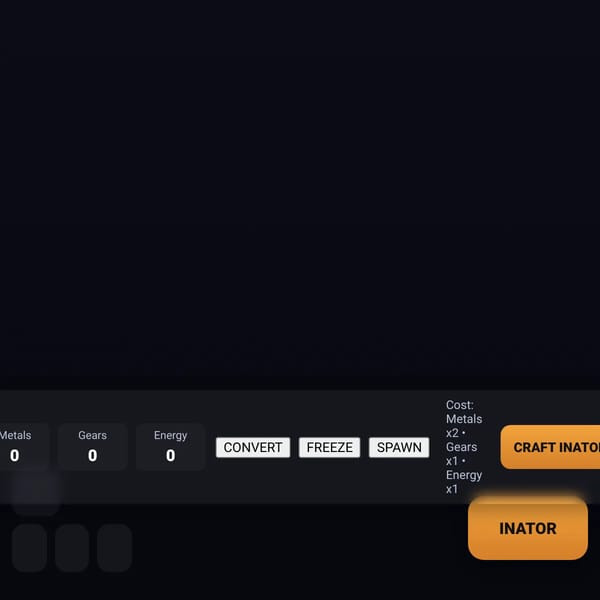The image size is (600, 600).
Task: Click the CONVERT button
Action: (253, 447)
